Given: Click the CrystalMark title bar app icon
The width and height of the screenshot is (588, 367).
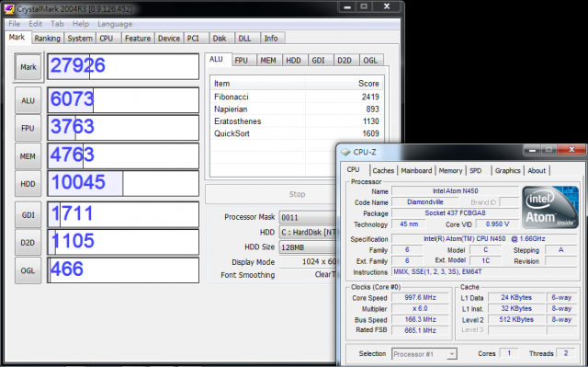Looking at the screenshot, I should click(x=9, y=8).
